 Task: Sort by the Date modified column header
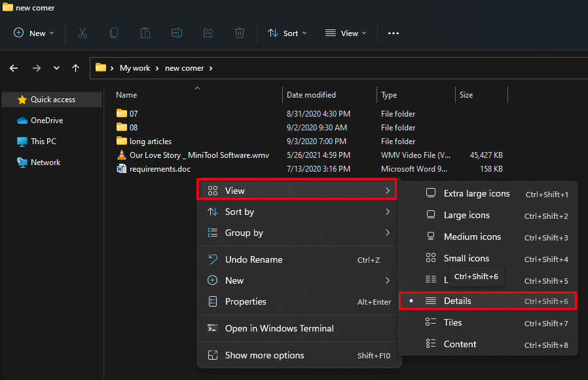tap(311, 95)
